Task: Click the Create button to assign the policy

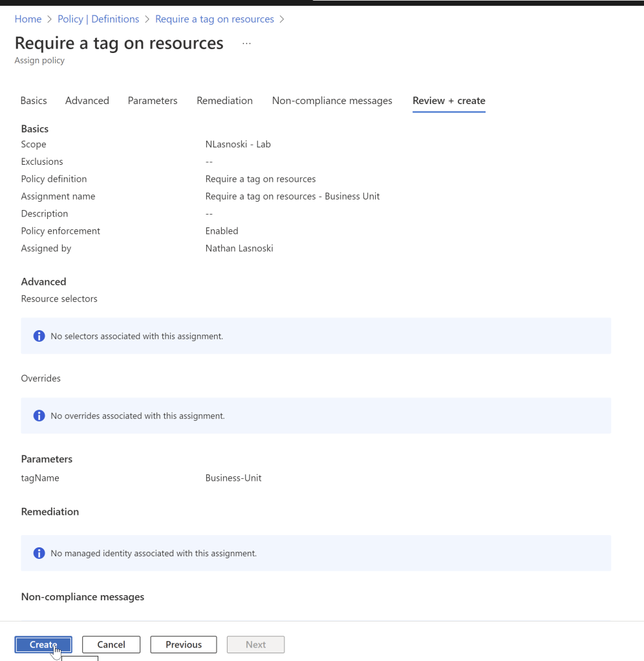Action: [x=43, y=644]
